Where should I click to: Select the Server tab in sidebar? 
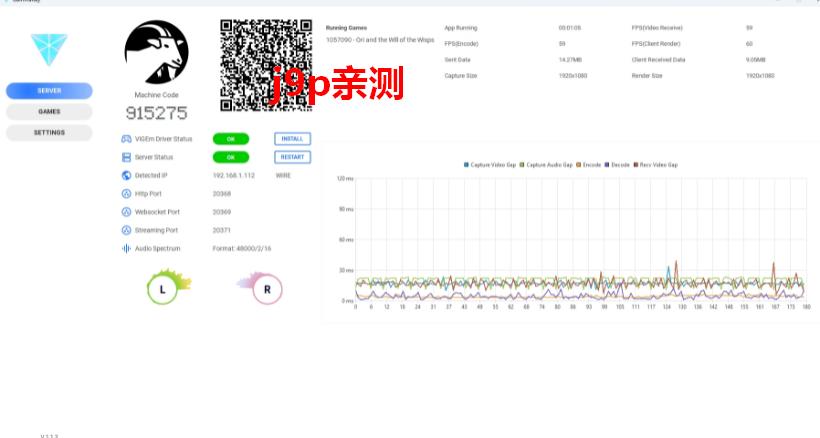[x=49, y=91]
